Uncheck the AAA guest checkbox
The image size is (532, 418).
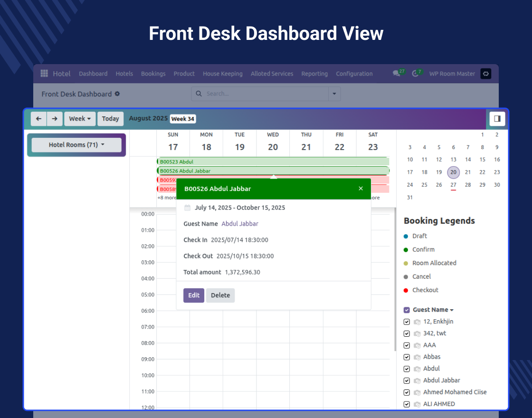[407, 345]
